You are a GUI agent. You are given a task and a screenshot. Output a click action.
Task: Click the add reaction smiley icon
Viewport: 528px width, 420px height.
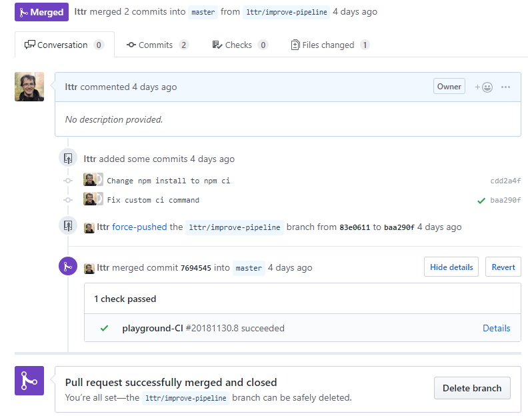484,87
